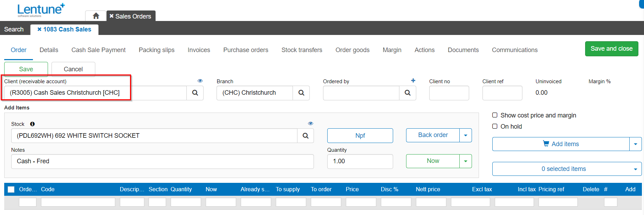
Task: Go to Search tab
Action: click(14, 29)
